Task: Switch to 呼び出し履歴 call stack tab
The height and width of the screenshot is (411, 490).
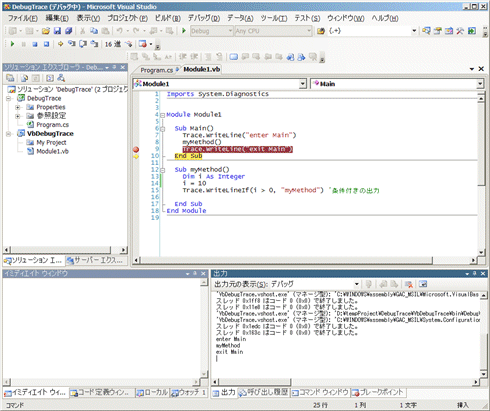Action: click(264, 392)
